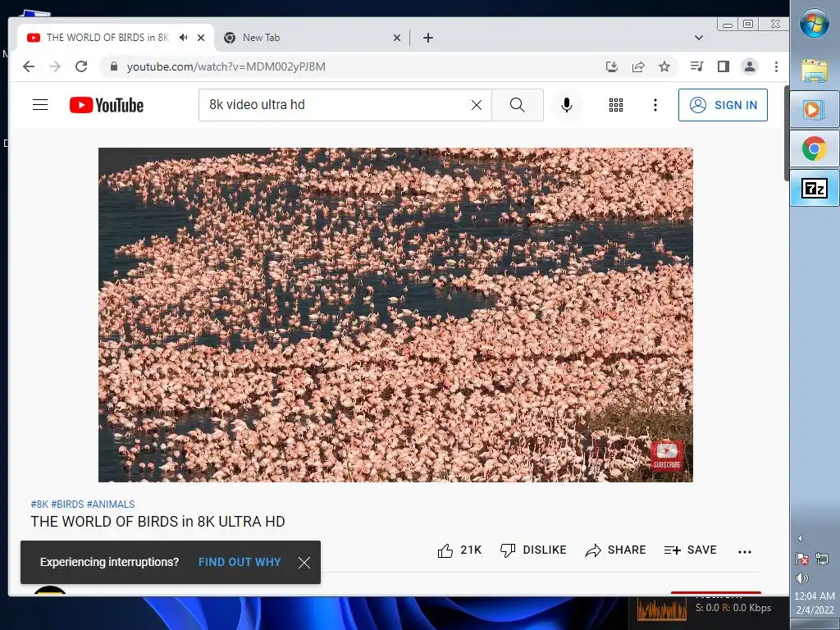The width and height of the screenshot is (840, 630).
Task: Open the #ANIMALS hashtag link
Action: [111, 504]
